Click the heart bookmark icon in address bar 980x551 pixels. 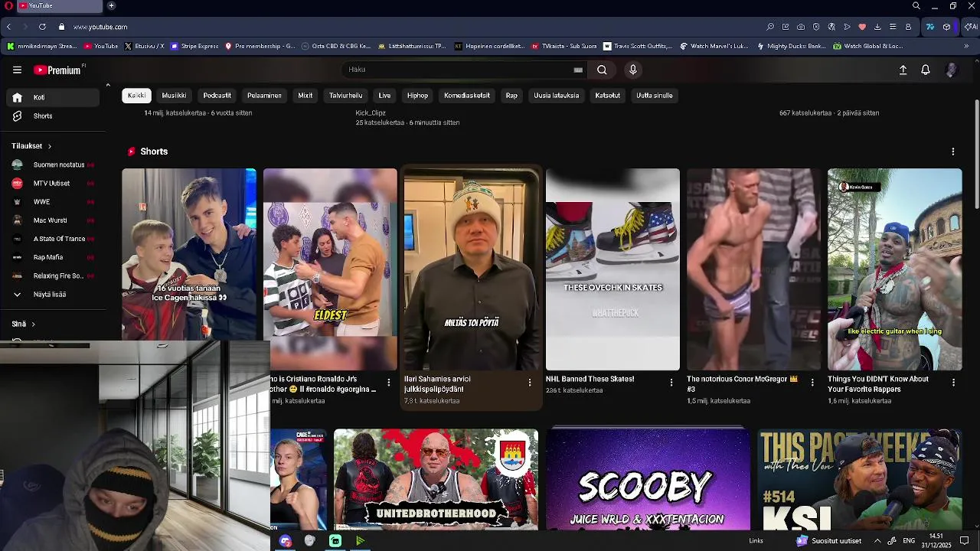[x=862, y=27]
